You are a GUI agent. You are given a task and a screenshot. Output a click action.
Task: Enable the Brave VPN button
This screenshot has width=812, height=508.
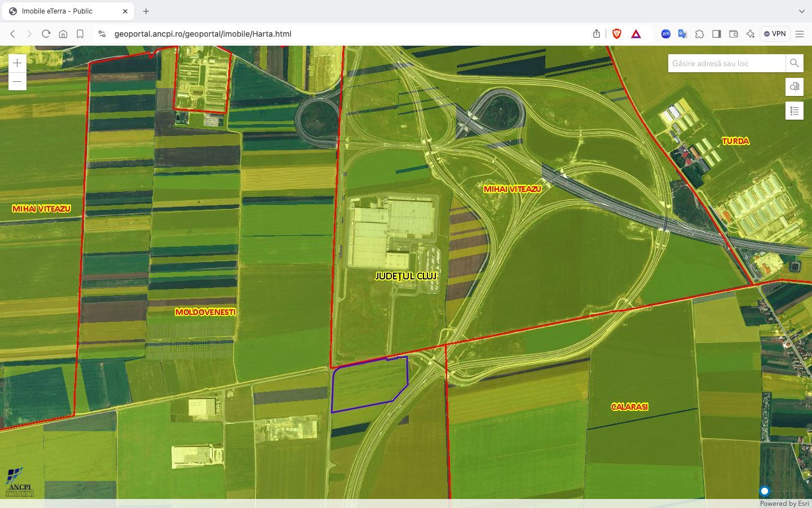[775, 34]
